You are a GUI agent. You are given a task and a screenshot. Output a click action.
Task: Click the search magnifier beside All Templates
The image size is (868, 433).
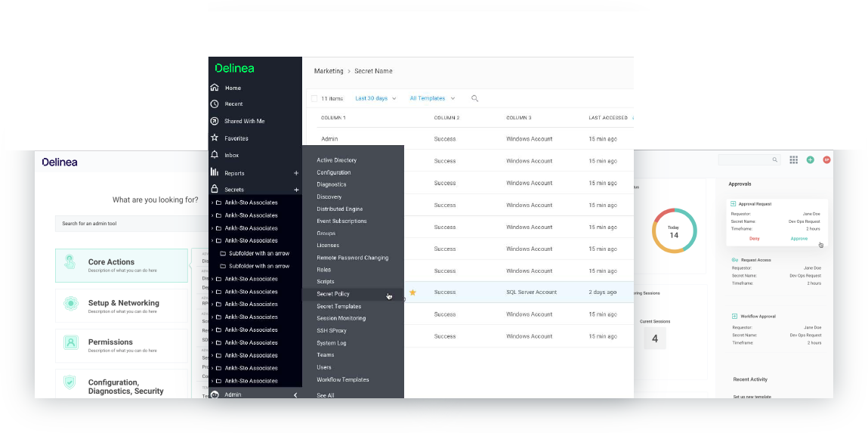click(x=474, y=98)
